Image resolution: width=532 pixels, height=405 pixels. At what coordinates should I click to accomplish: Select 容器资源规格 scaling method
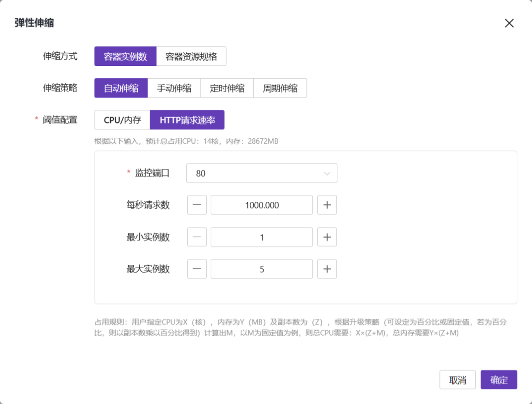pyautogui.click(x=191, y=57)
